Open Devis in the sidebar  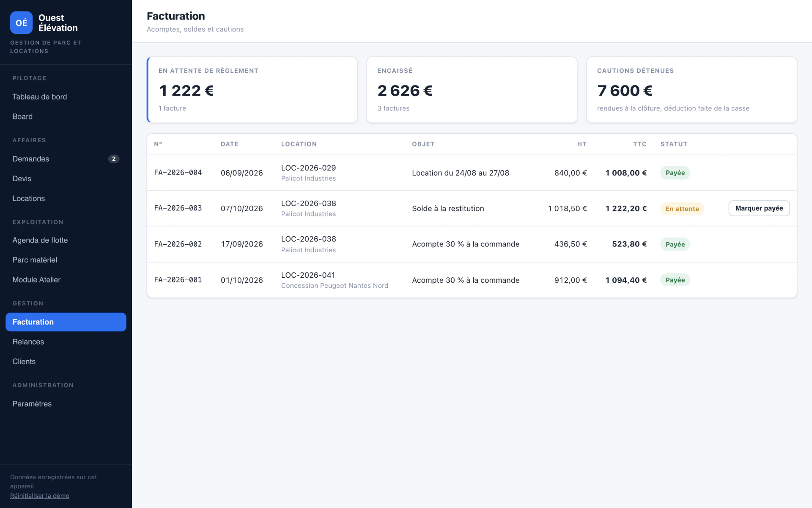pyautogui.click(x=66, y=179)
